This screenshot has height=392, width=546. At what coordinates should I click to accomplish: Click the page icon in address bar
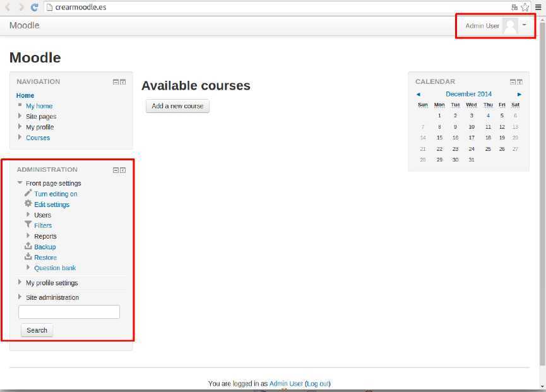coord(49,7)
